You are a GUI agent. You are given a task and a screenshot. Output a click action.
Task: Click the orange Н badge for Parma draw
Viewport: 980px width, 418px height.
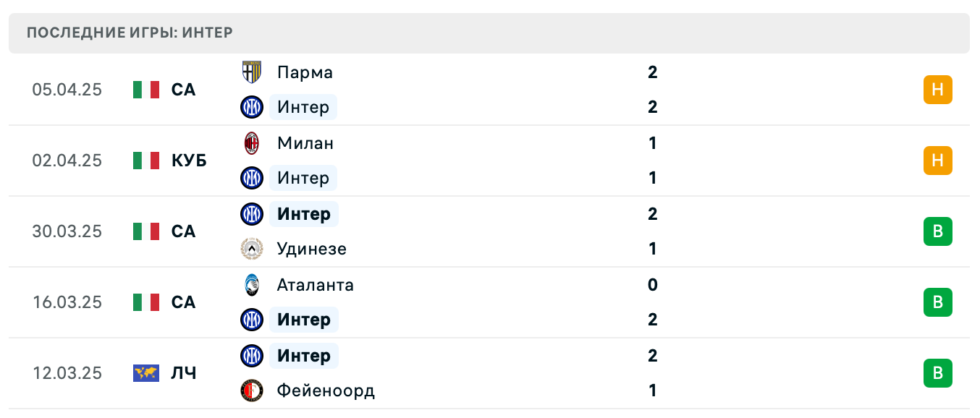[x=938, y=90]
